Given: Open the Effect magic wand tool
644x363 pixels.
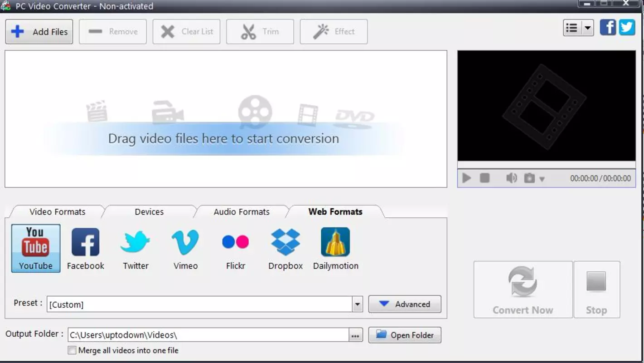Looking at the screenshot, I should click(x=334, y=32).
